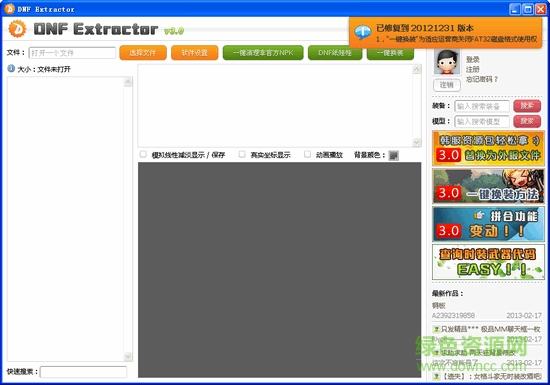Click the 注销 logout button

click(447, 85)
